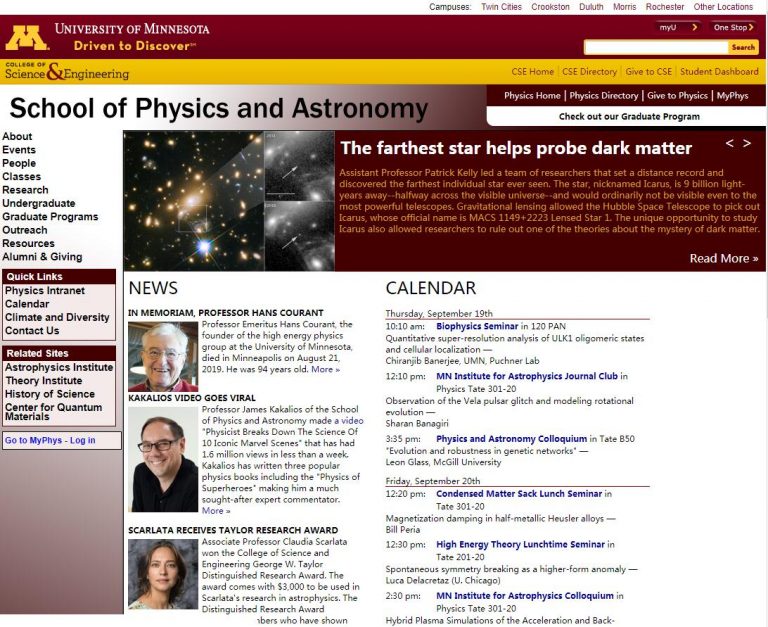This screenshot has height=627, width=768.
Task: Open Climate and Diversity quick link
Action: tap(57, 317)
